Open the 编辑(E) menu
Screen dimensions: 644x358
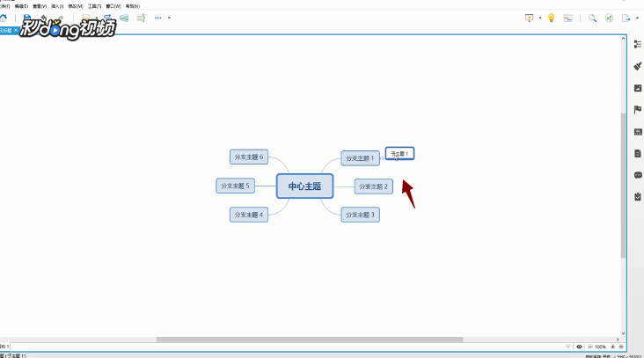click(x=21, y=6)
